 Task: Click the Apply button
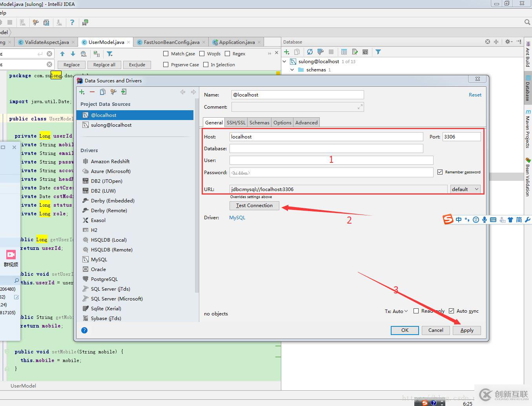pos(467,330)
